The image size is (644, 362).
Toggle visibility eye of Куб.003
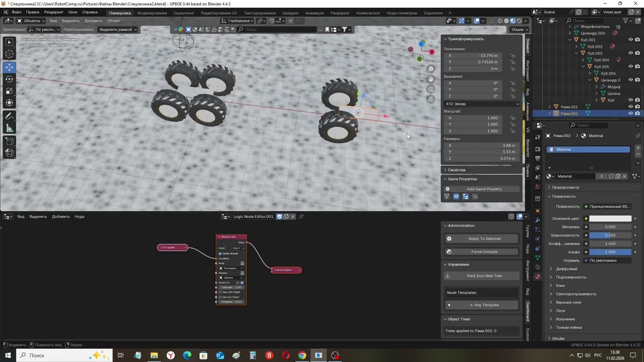point(630,53)
